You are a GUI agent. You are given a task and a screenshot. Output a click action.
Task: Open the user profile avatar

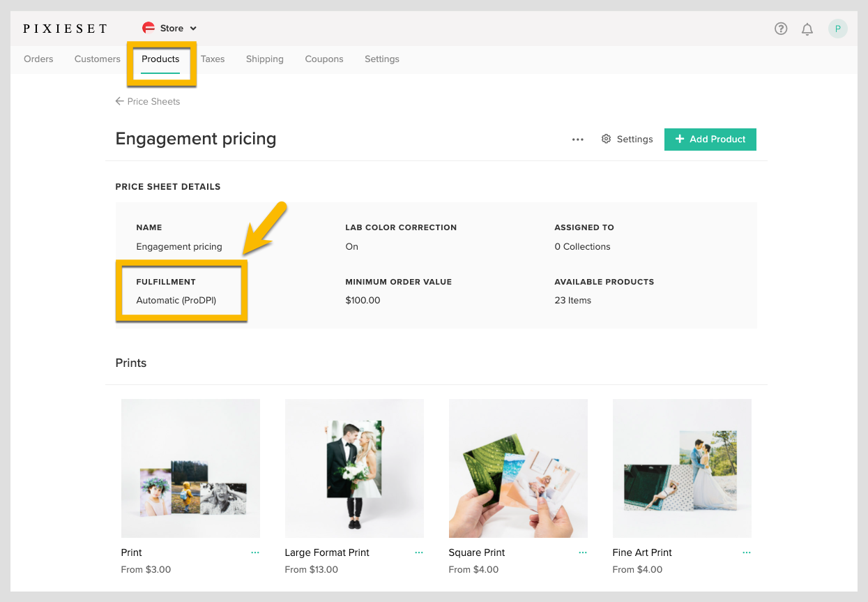[837, 29]
